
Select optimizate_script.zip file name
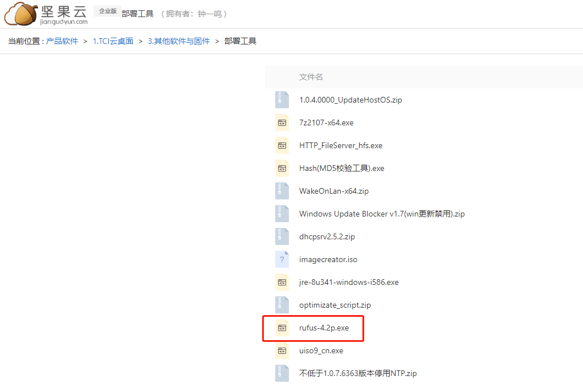pyautogui.click(x=335, y=305)
